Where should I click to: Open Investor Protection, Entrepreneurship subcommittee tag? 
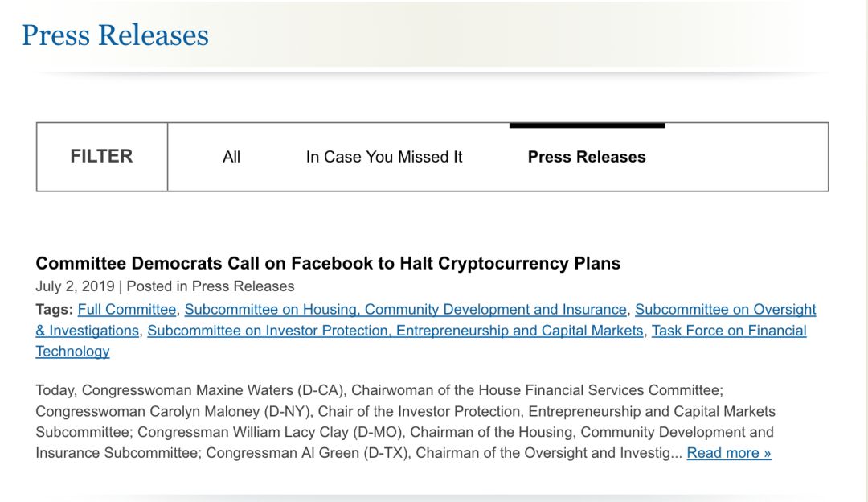395,330
